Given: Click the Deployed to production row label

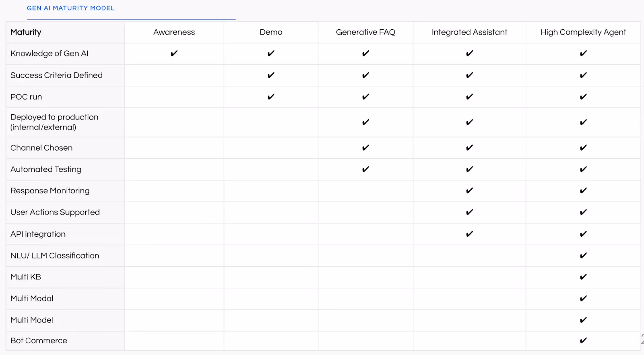Looking at the screenshot, I should pos(54,122).
